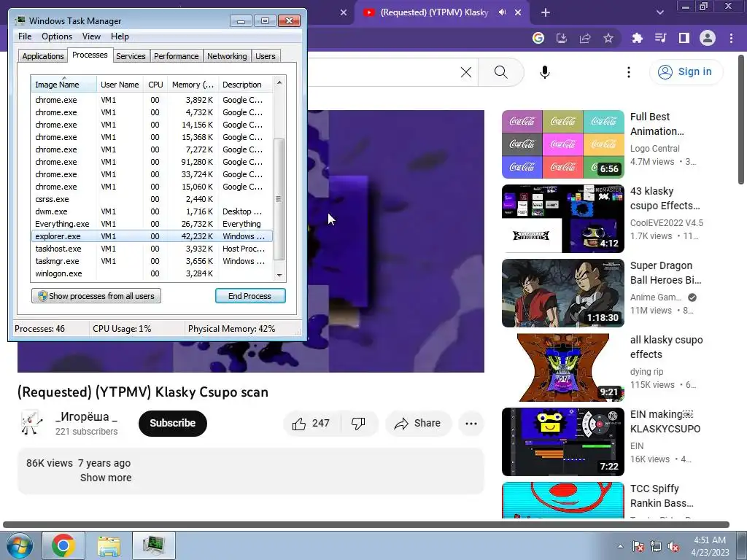Click the End Process button

[x=250, y=296]
